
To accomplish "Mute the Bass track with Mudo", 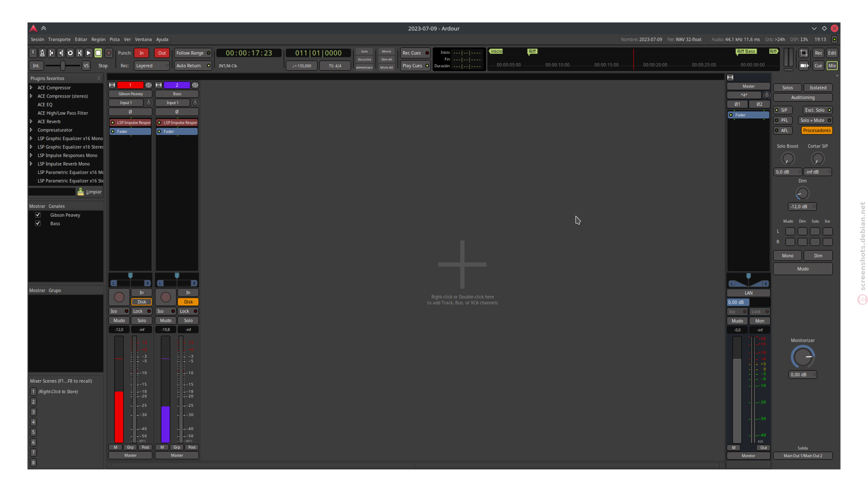I will click(166, 321).
